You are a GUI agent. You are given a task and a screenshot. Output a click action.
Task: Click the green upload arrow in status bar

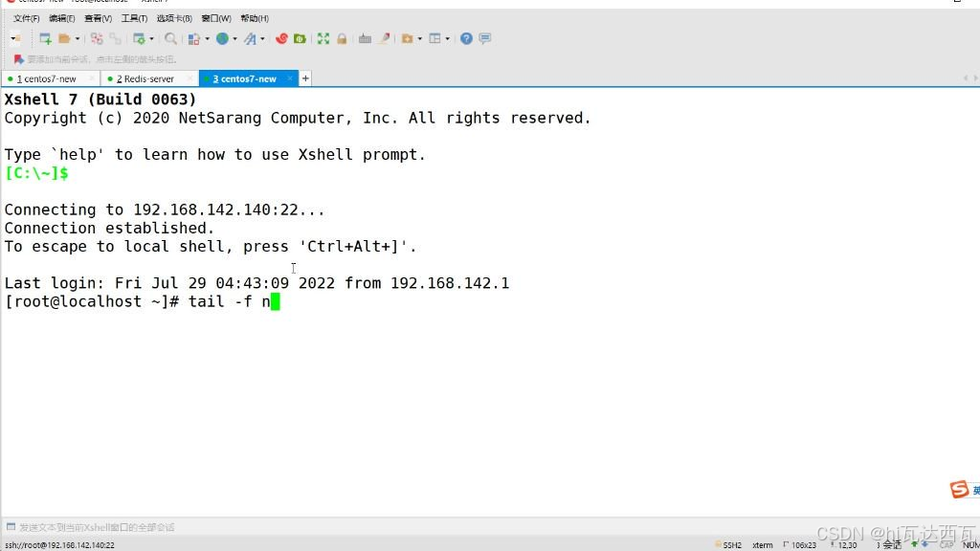pos(914,544)
